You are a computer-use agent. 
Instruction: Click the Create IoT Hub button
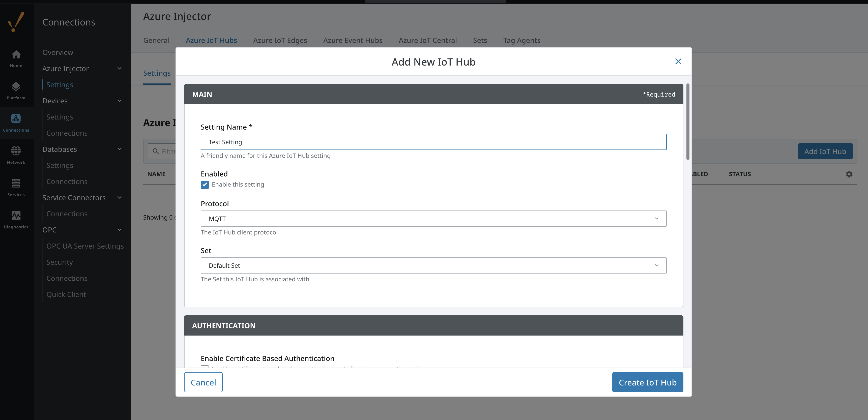click(647, 382)
